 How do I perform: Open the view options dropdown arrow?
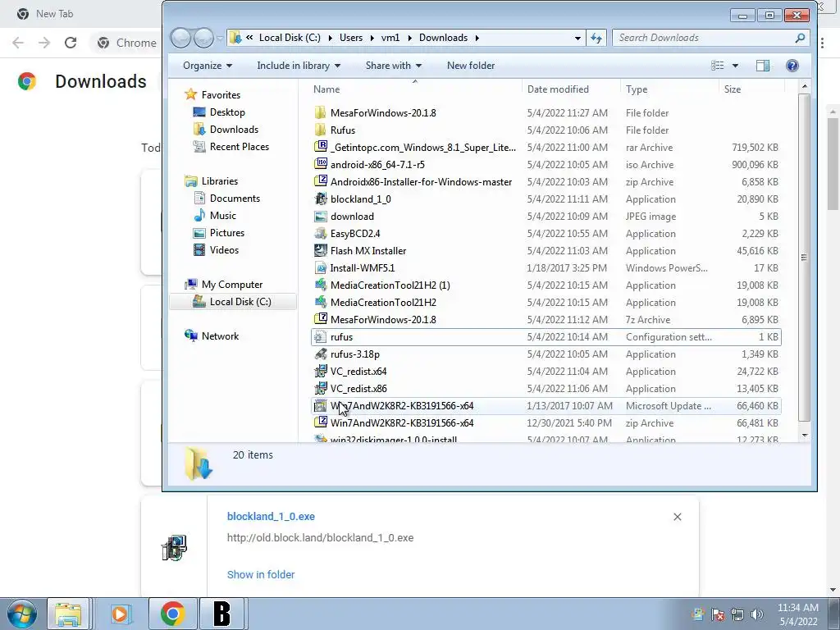coord(735,66)
